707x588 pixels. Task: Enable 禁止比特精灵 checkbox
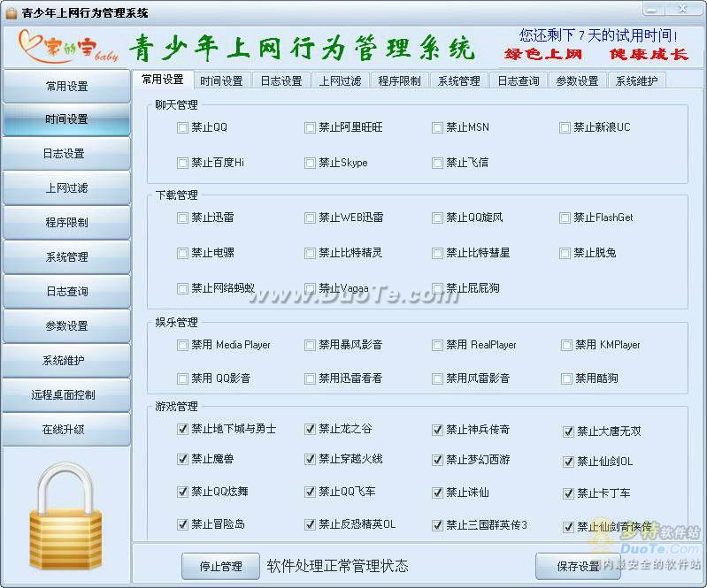tap(310, 254)
